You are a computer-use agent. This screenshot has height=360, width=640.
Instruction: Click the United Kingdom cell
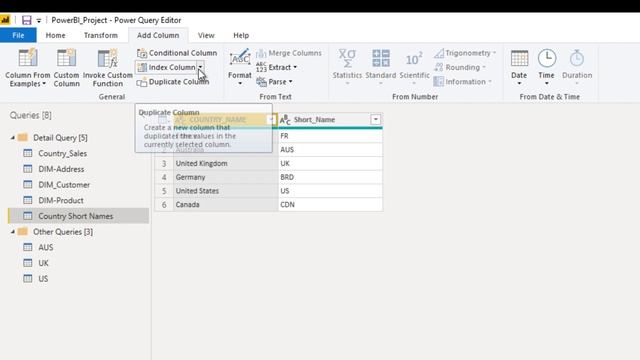(x=226, y=163)
